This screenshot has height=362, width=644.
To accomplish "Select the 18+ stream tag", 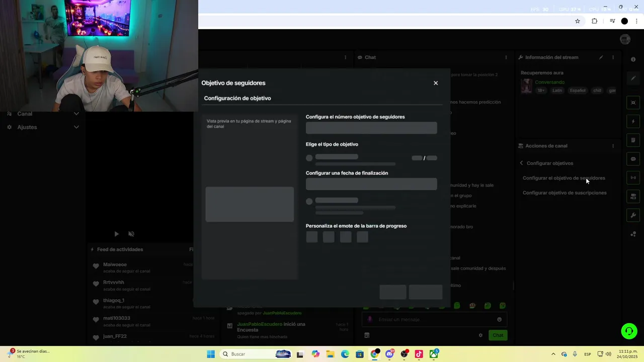I will [x=541, y=90].
